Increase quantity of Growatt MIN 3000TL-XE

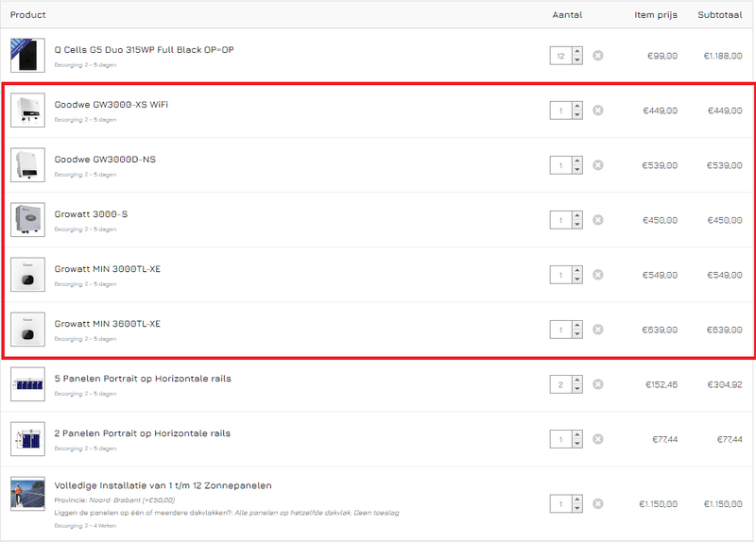(x=577, y=270)
